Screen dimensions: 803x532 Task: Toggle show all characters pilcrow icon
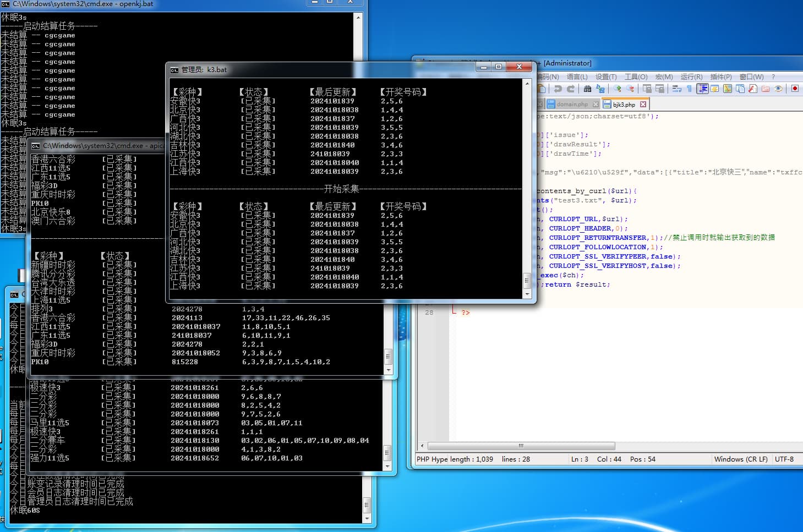(689, 89)
